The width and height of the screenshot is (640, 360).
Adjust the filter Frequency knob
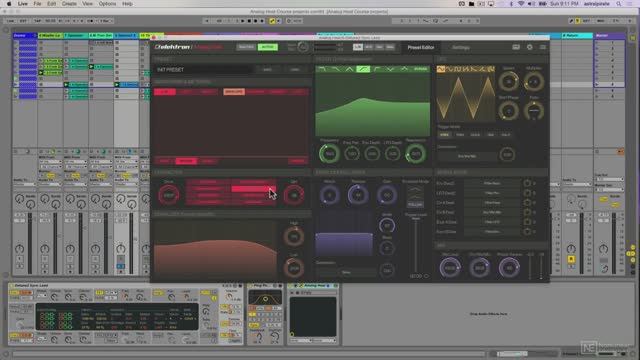click(x=329, y=153)
